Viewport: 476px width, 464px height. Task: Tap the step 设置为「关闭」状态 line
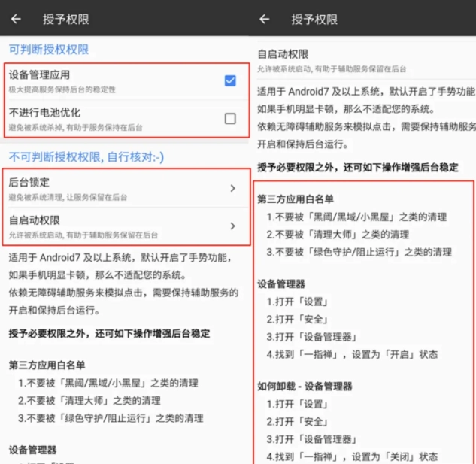point(352,456)
